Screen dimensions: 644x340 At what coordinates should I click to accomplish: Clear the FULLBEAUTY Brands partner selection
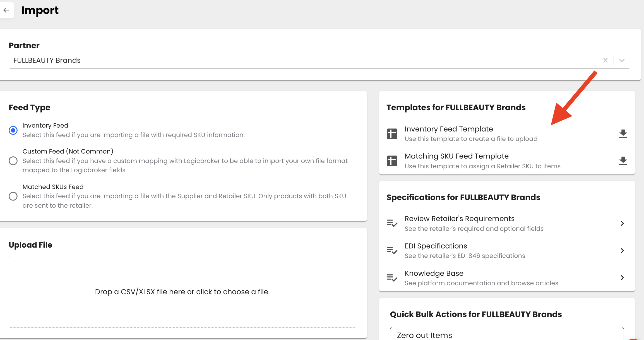[605, 60]
